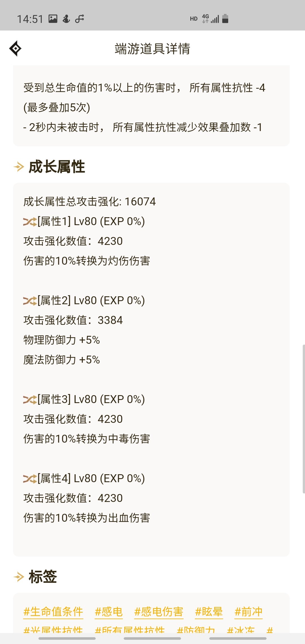
Task: Open the #眩晕 tag
Action: tap(209, 612)
